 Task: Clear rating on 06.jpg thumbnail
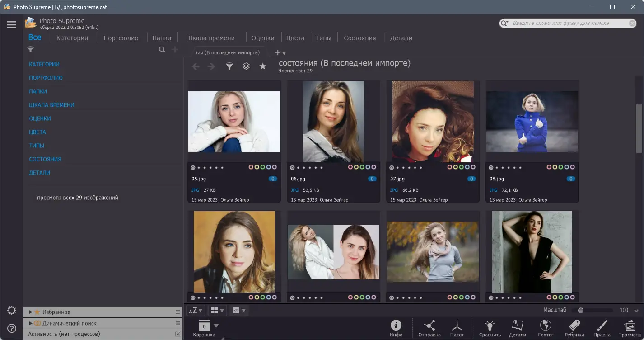[x=292, y=167]
